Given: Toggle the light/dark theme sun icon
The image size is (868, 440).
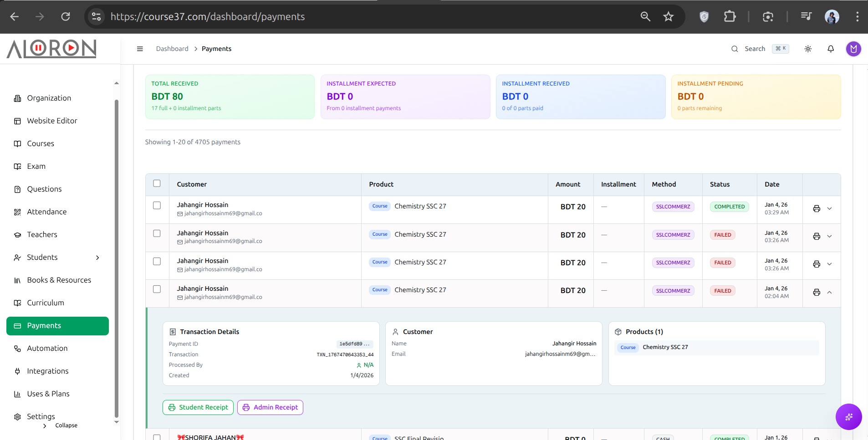Looking at the screenshot, I should click(808, 49).
